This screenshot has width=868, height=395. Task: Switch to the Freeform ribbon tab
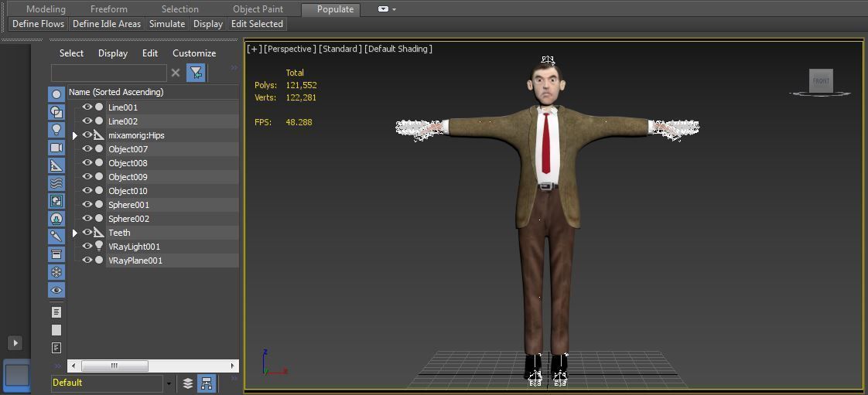coord(108,9)
